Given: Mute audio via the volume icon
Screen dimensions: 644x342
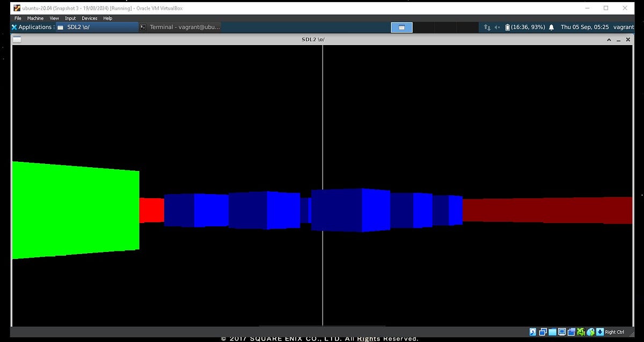Looking at the screenshot, I should click(496, 27).
